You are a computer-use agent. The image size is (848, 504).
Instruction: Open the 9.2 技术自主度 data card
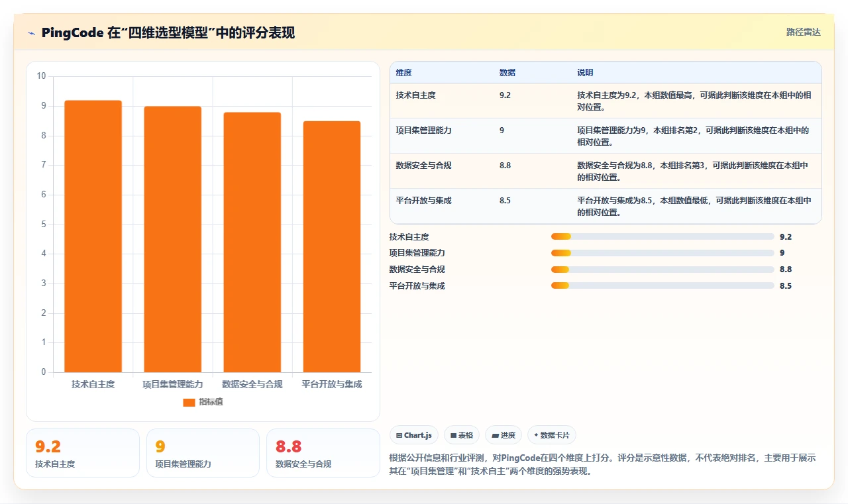pos(83,453)
